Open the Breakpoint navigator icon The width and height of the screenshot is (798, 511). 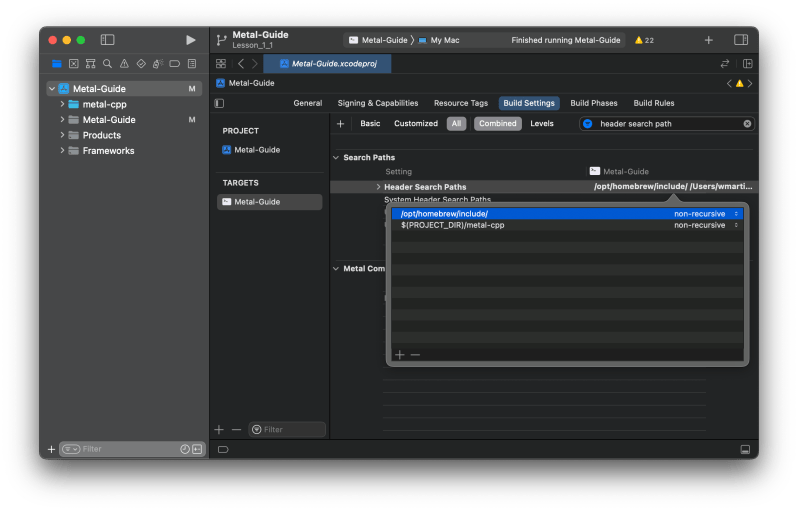[175, 64]
